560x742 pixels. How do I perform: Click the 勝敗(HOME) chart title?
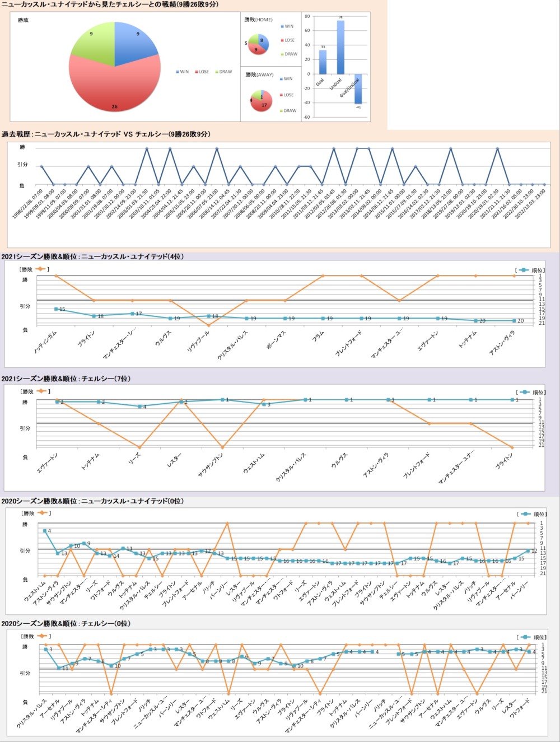click(x=258, y=20)
